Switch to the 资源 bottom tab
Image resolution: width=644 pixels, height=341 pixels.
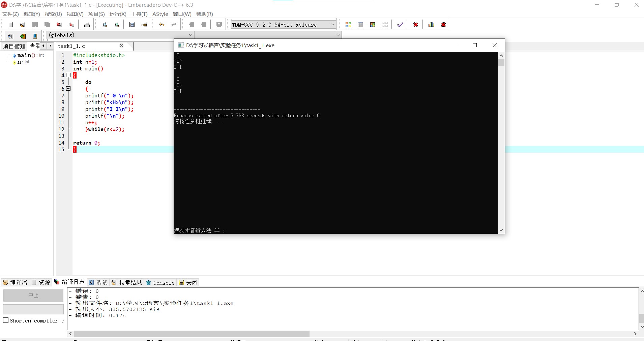coord(41,282)
